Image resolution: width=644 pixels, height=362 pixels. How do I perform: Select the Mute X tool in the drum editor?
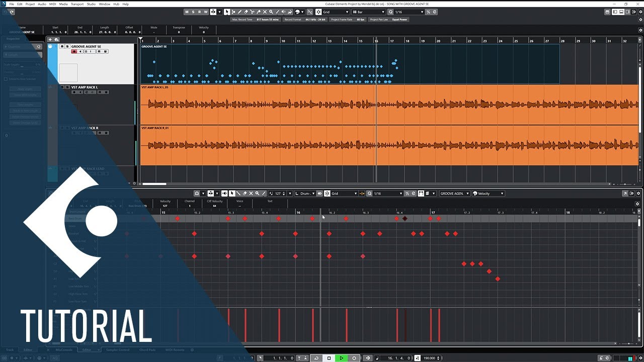251,194
